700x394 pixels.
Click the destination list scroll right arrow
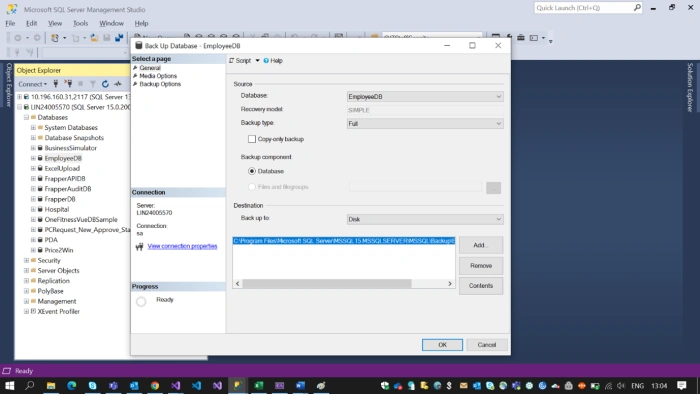[450, 284]
